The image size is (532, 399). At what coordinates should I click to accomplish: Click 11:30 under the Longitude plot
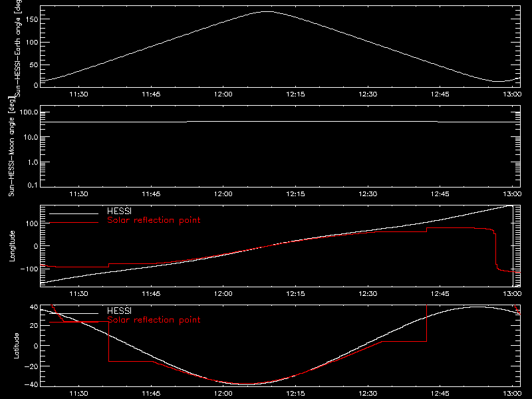[78, 294]
